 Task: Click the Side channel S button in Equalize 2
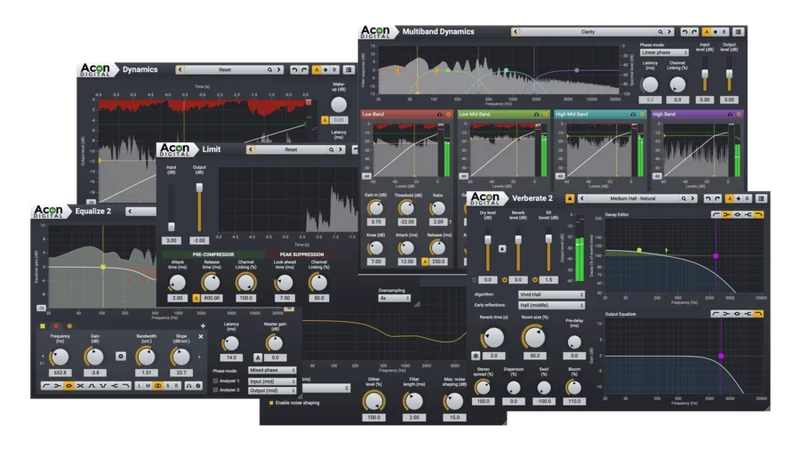coord(168,386)
